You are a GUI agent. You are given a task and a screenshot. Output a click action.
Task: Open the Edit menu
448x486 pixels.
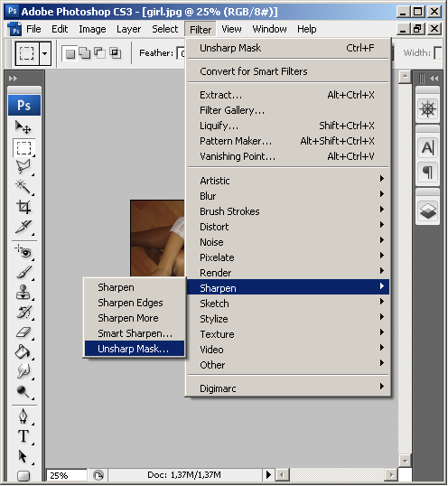point(60,29)
